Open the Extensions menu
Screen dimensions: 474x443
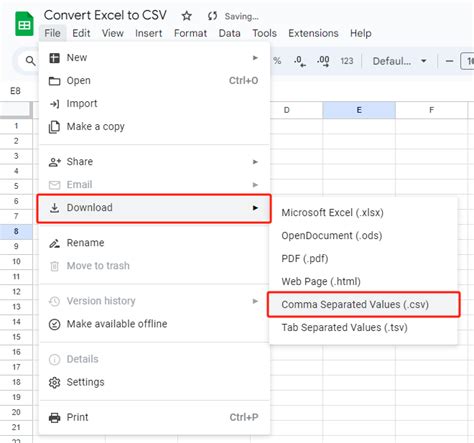tap(313, 33)
